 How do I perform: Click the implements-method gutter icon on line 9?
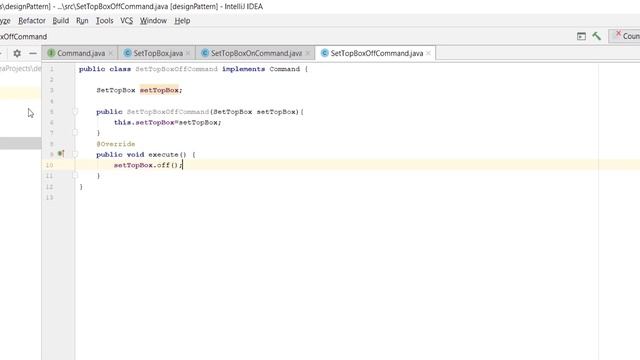[x=61, y=153]
